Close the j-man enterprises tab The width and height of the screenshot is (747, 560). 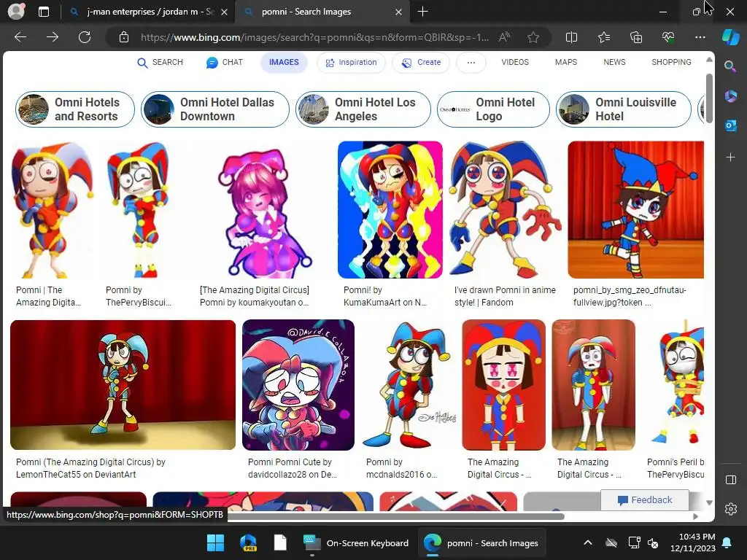[225, 12]
